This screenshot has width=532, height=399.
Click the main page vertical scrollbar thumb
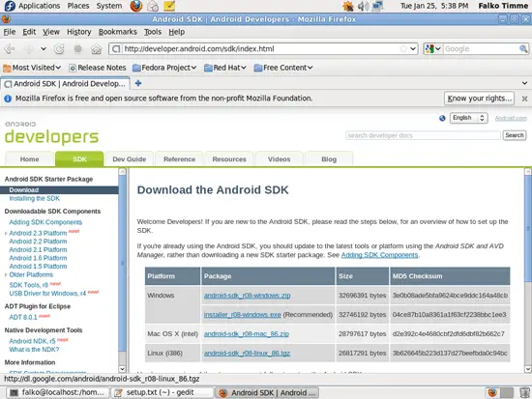tap(528, 229)
